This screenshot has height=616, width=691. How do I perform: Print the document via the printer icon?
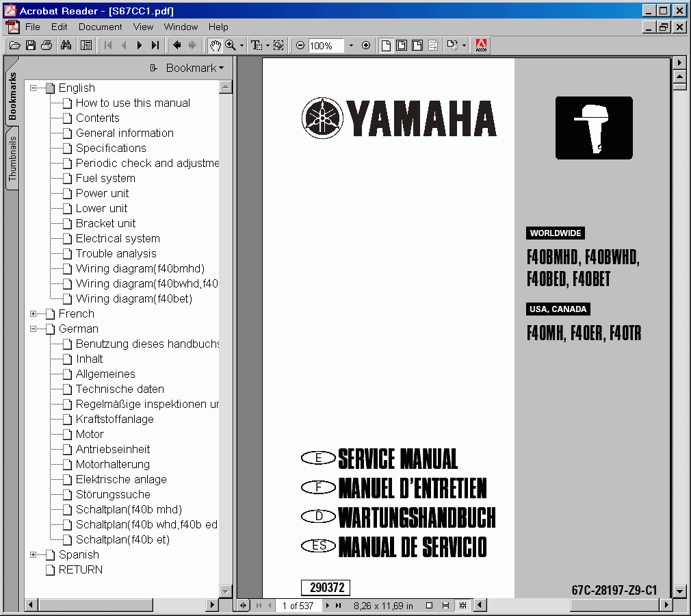pyautogui.click(x=47, y=45)
